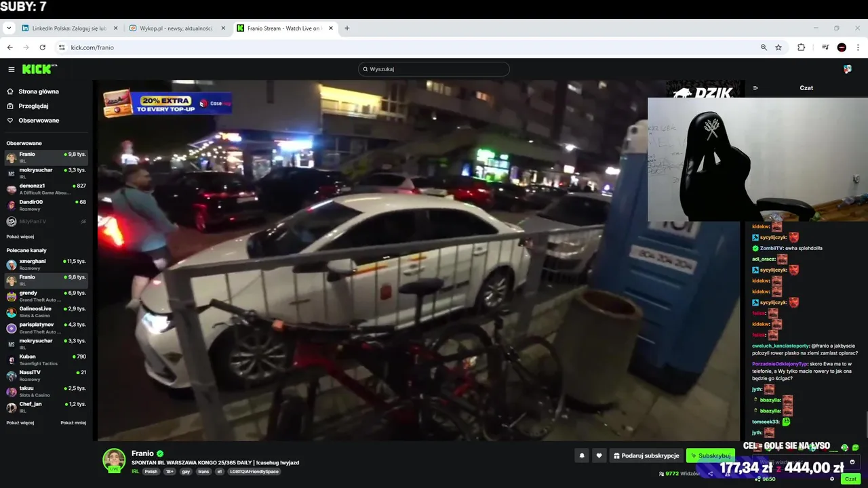Image resolution: width=868 pixels, height=488 pixels.
Task: Collapse the chat panel with the arrow icon
Action: [x=755, y=88]
